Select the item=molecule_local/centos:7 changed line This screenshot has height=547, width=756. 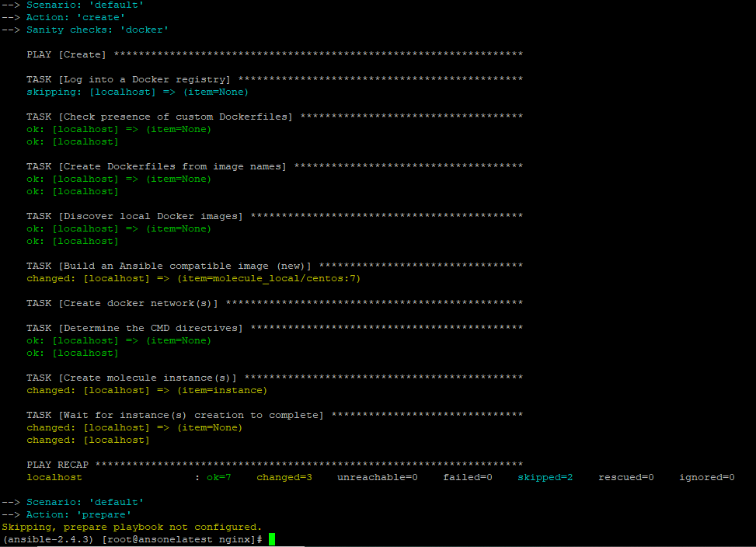pos(194,277)
